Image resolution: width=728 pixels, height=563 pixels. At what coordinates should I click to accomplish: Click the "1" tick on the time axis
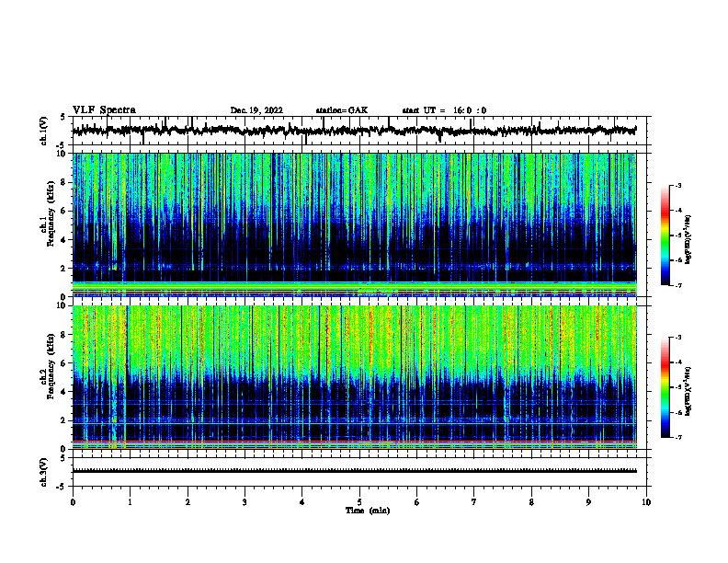tap(131, 502)
